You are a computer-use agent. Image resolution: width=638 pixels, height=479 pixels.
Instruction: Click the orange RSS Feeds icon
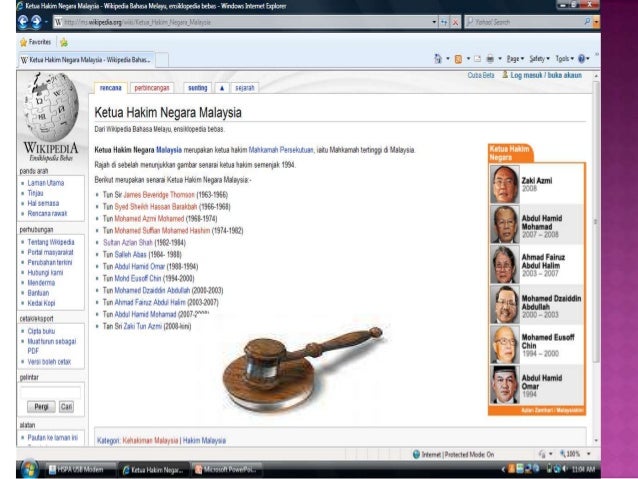click(459, 59)
